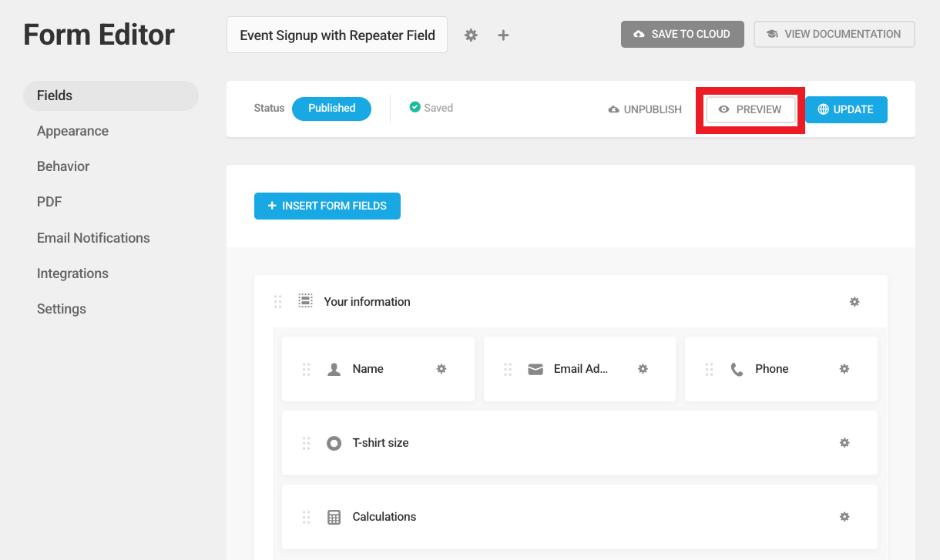Click the green Saved checkmark icon

415,107
